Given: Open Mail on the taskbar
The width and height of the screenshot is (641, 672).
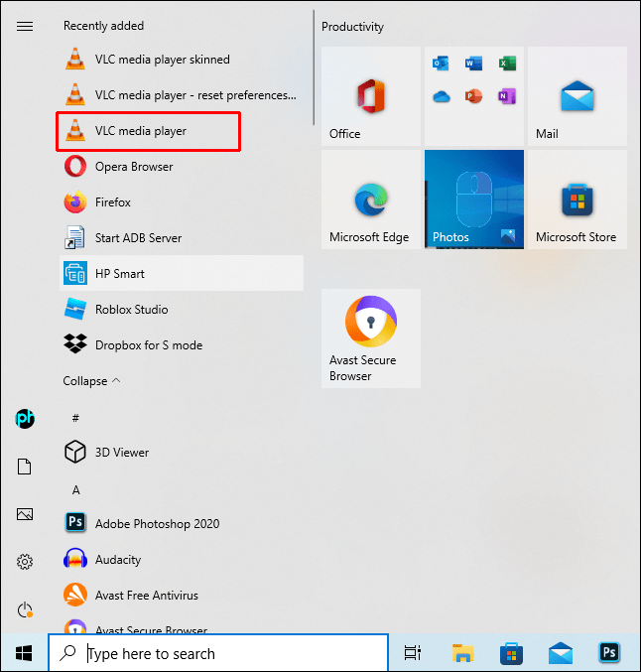Looking at the screenshot, I should pyautogui.click(x=561, y=654).
